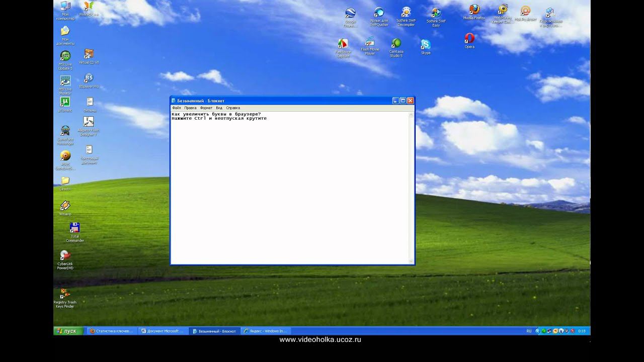Select the FastStone Capture icon

pyautogui.click(x=343, y=48)
